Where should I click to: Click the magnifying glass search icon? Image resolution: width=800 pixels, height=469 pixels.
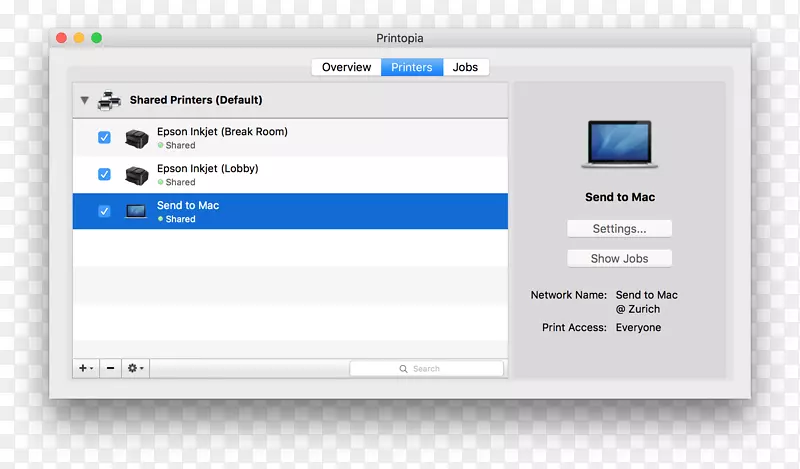pyautogui.click(x=404, y=369)
